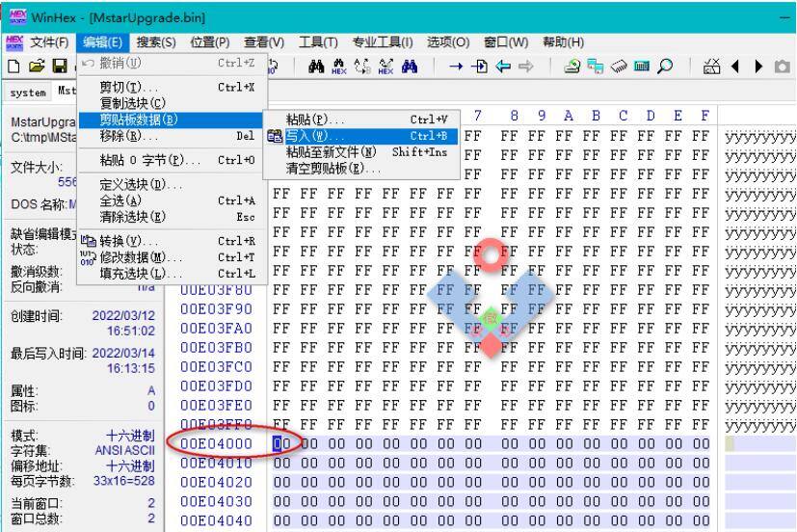Viewport: 797px width, 532px height.
Task: Click the camera snapshot icon
Action: coord(783,66)
